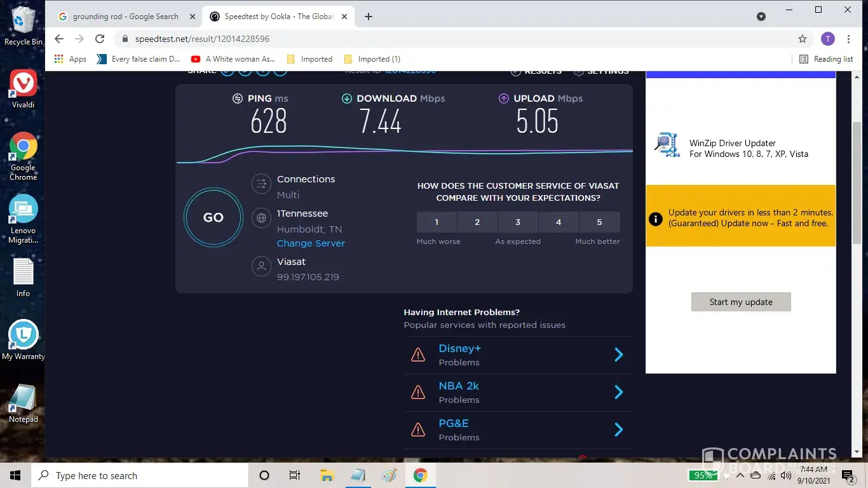Select rating 5 Much better
The width and height of the screenshot is (868, 488).
(x=599, y=222)
